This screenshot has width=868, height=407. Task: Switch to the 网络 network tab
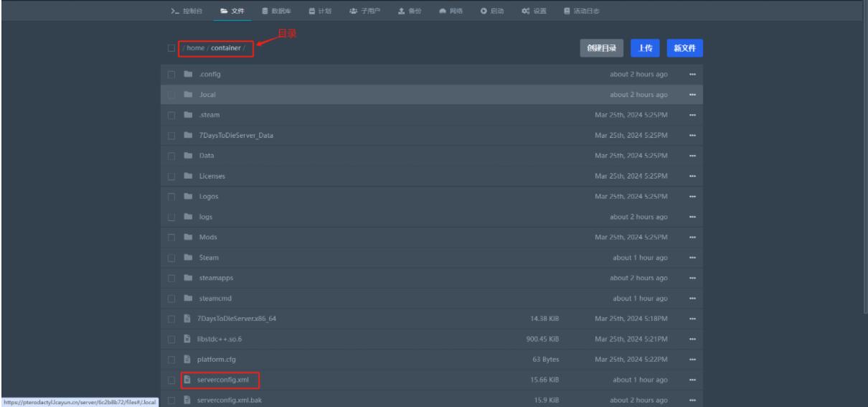450,11
